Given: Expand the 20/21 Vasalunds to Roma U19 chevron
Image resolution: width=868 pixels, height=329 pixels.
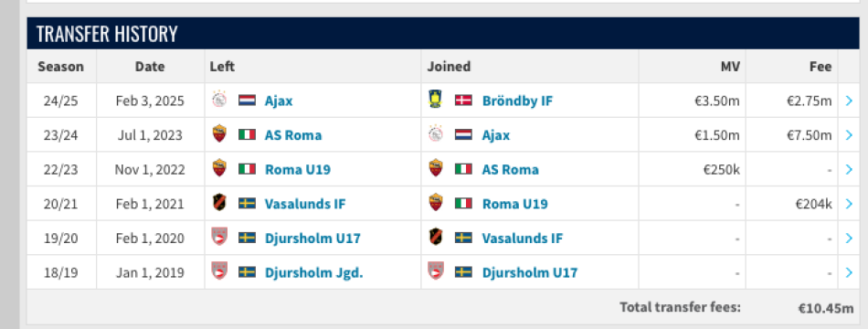Looking at the screenshot, I should [x=849, y=204].
